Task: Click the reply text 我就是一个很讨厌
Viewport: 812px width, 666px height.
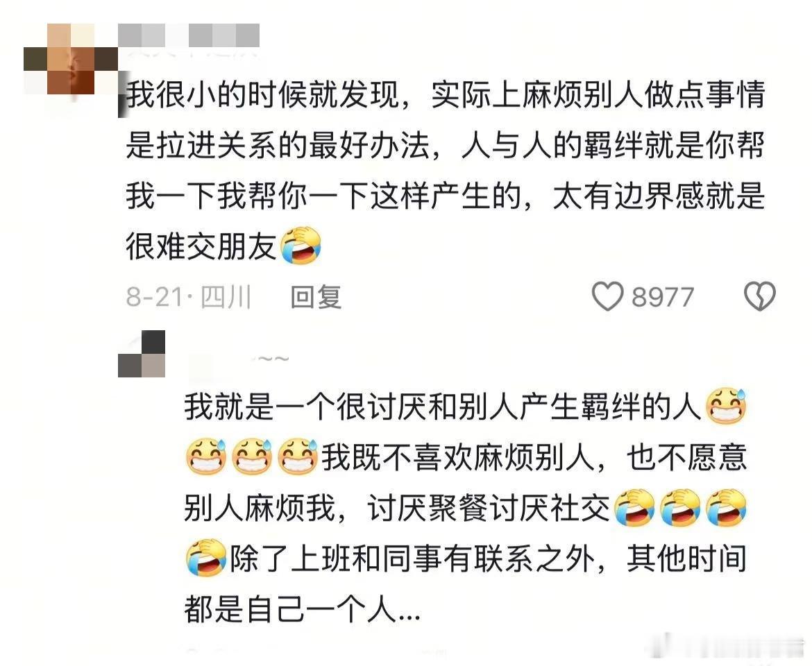Action: click(x=305, y=407)
